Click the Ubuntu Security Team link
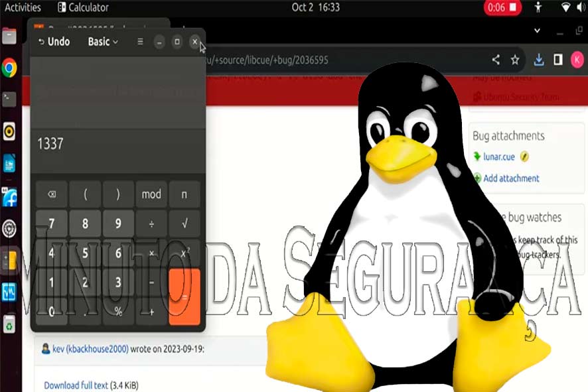 [x=521, y=97]
